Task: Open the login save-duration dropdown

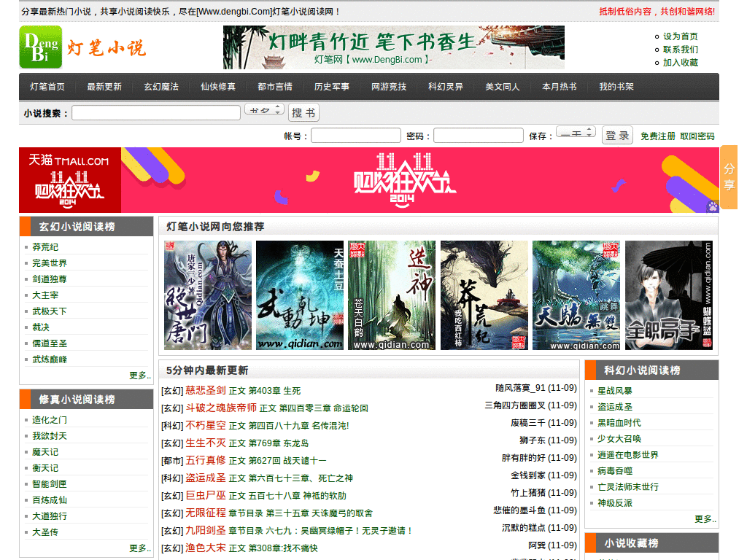Action: click(x=576, y=133)
